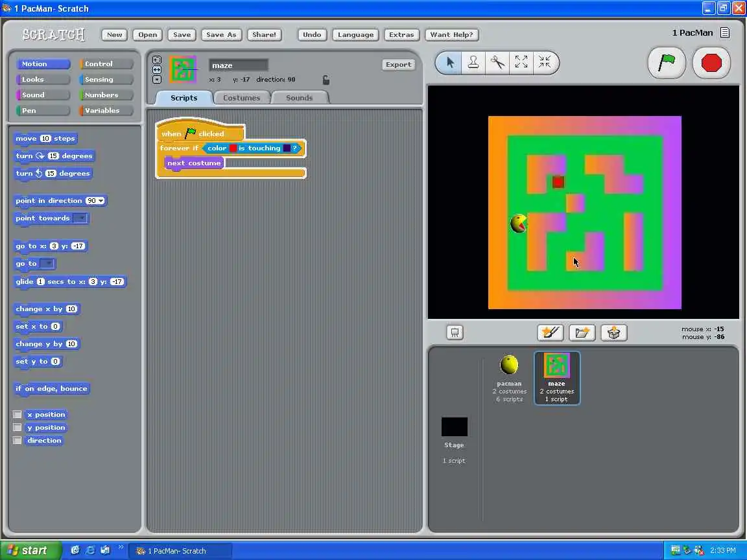Viewport: 747px width, 560px height.
Task: Set rotation style to can rotate
Action: [x=157, y=60]
